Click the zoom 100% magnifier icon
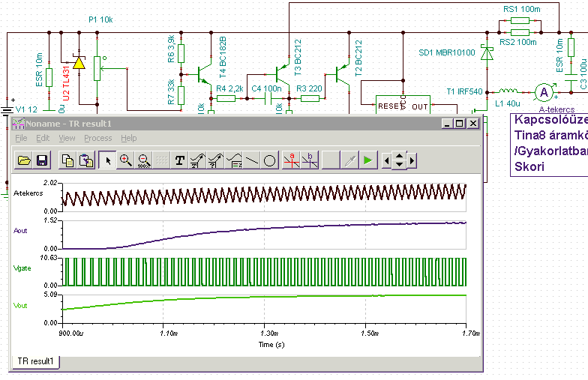The width and height of the screenshot is (588, 380). tap(142, 160)
